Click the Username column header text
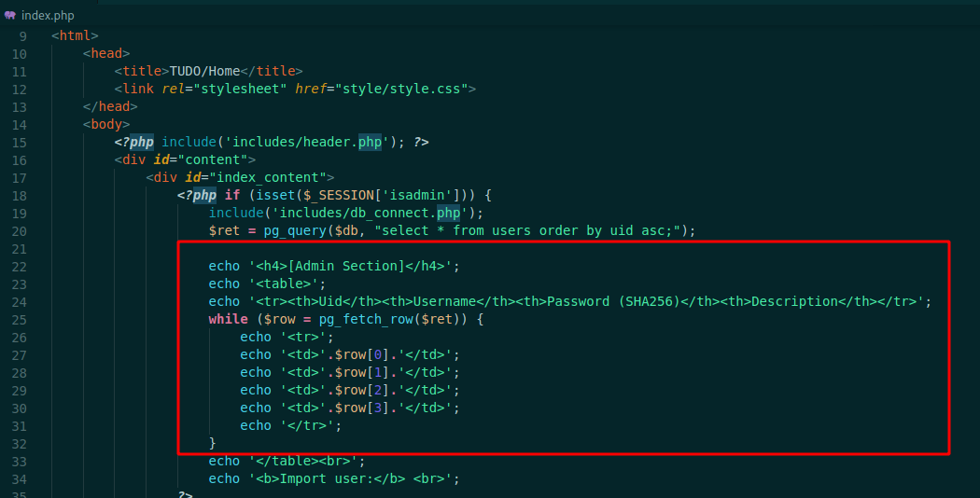The height and width of the screenshot is (498, 980). coord(444,302)
